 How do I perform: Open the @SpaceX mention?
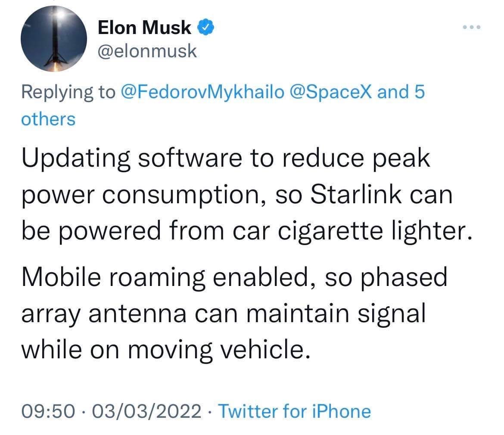coord(331,92)
